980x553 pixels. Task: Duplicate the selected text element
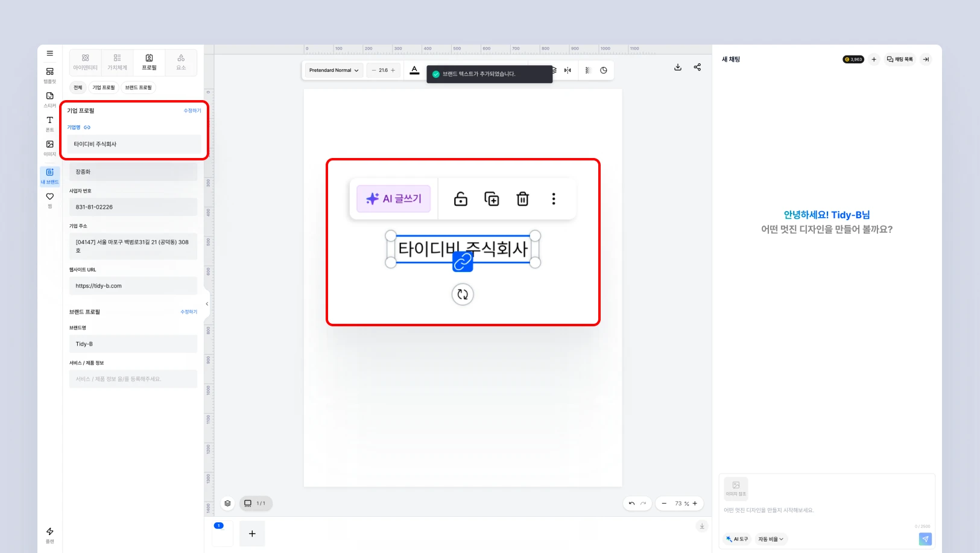(x=492, y=198)
